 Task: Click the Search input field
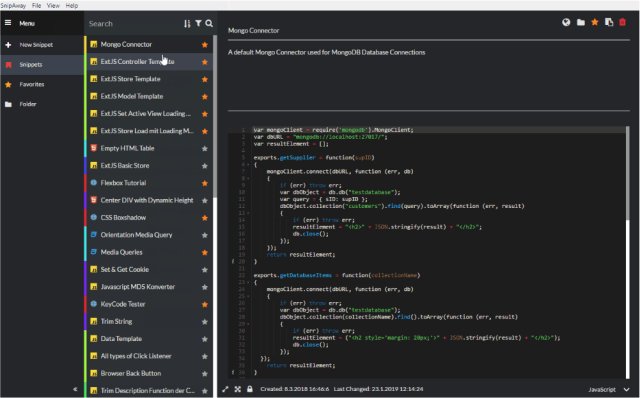click(x=134, y=24)
